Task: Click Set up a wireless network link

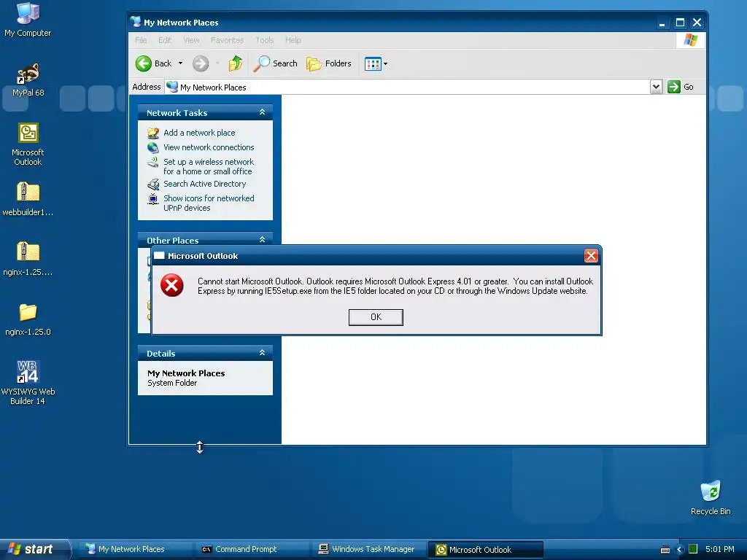Action: point(209,167)
